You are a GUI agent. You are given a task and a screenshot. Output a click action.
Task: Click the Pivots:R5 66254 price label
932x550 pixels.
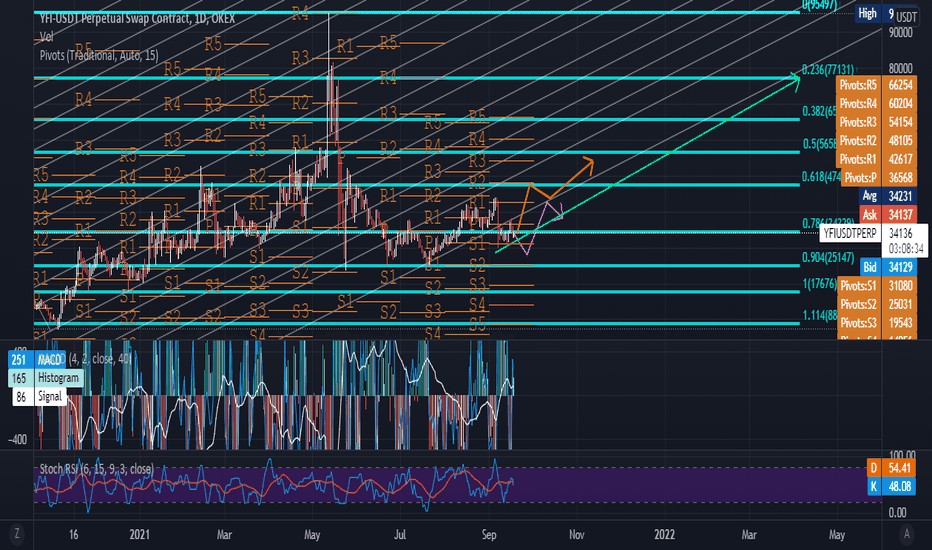point(876,85)
